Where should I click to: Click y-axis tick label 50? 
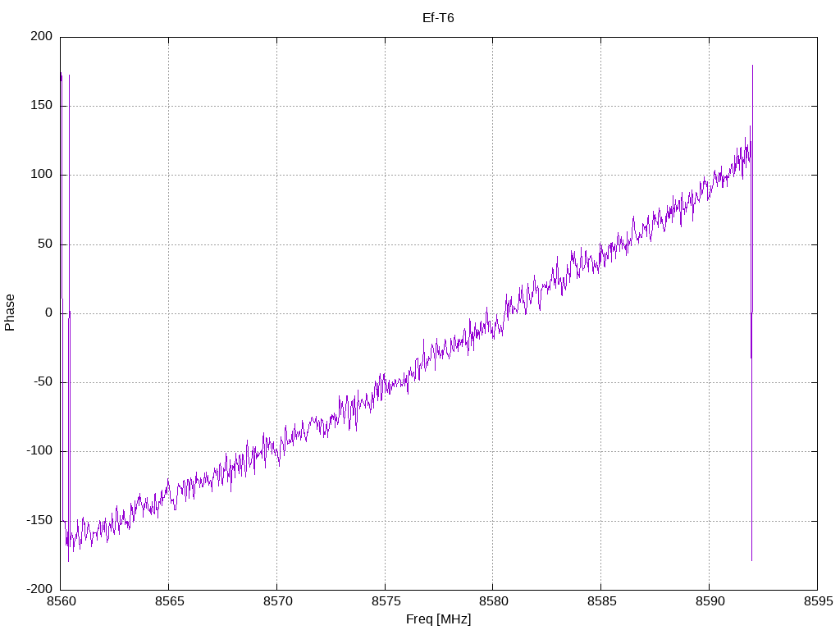[x=46, y=244]
